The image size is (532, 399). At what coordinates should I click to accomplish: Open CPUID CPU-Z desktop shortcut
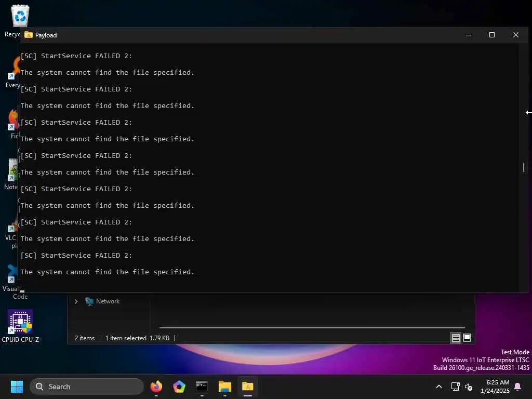tap(20, 326)
